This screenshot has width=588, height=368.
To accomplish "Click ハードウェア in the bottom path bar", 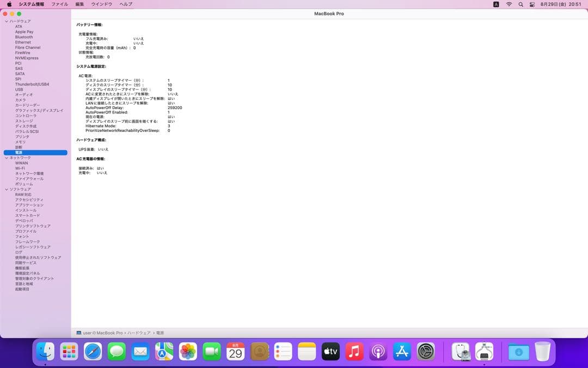I will tap(139, 333).
